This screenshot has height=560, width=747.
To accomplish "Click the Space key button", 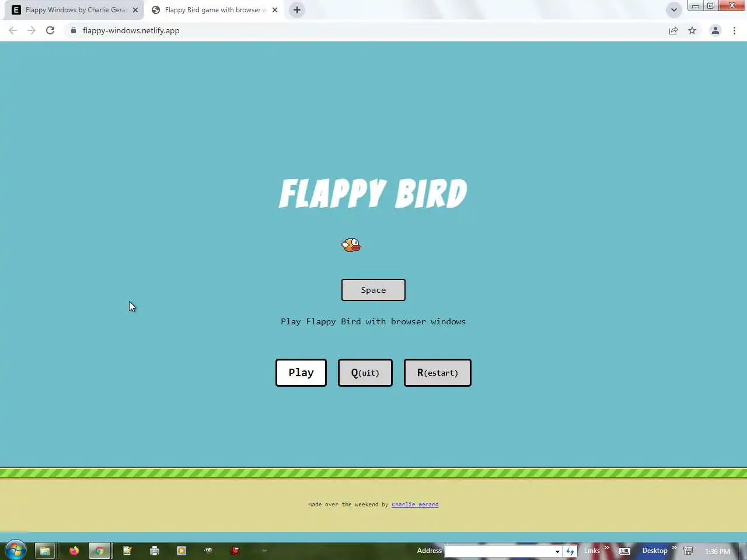I will pyautogui.click(x=373, y=290).
